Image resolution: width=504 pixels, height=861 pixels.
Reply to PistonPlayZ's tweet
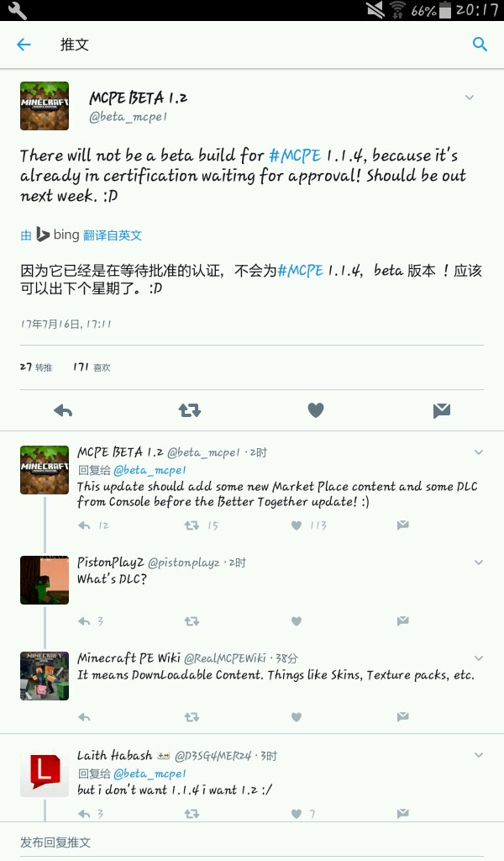pos(84,621)
